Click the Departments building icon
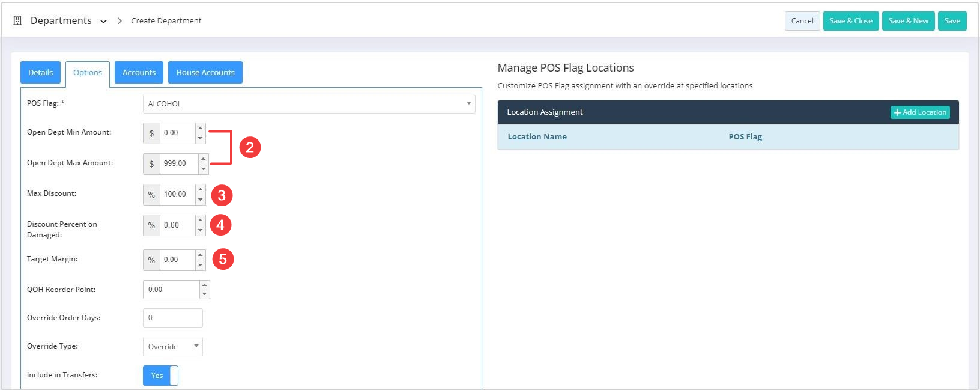 point(17,20)
